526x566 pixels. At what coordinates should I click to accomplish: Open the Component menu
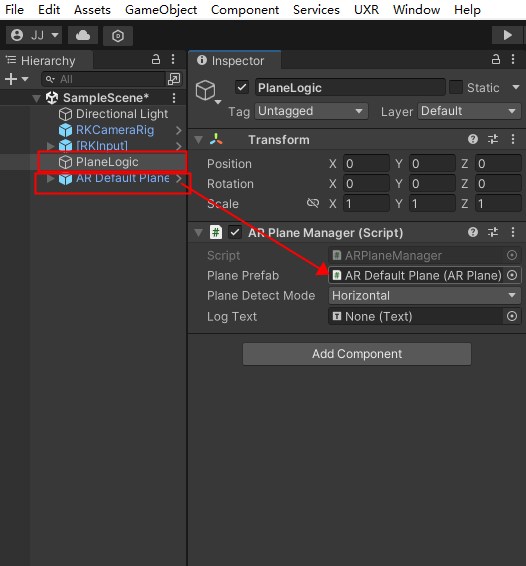[245, 10]
